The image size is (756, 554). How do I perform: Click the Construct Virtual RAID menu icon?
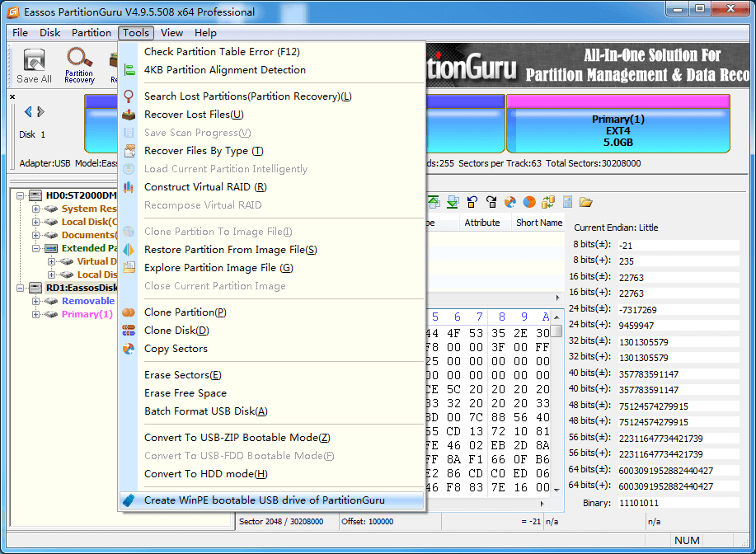point(129,187)
